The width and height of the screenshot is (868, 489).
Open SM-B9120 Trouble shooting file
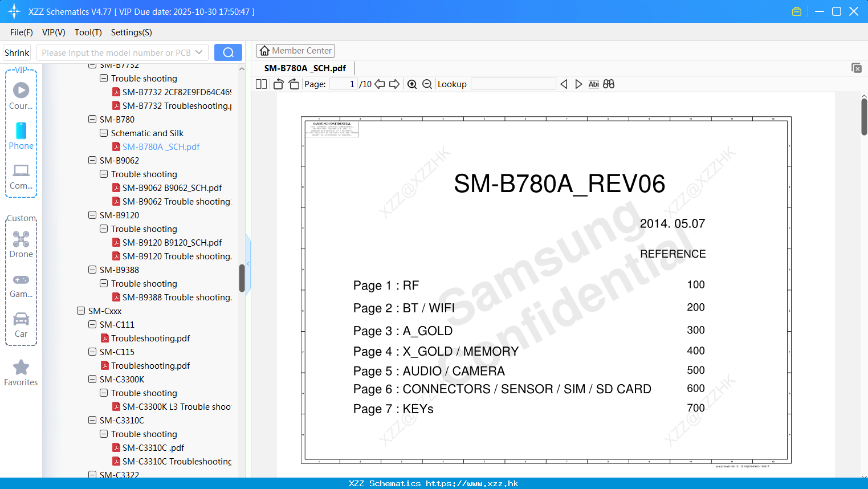172,256
